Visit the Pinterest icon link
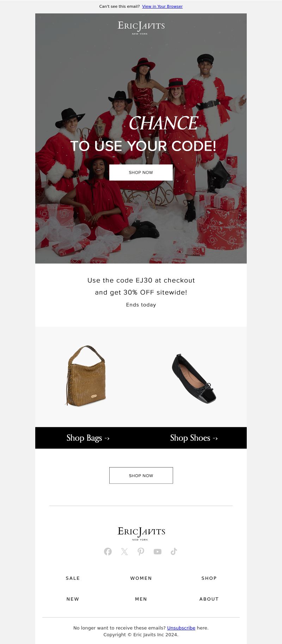Image resolution: width=282 pixels, height=644 pixels. click(x=141, y=552)
